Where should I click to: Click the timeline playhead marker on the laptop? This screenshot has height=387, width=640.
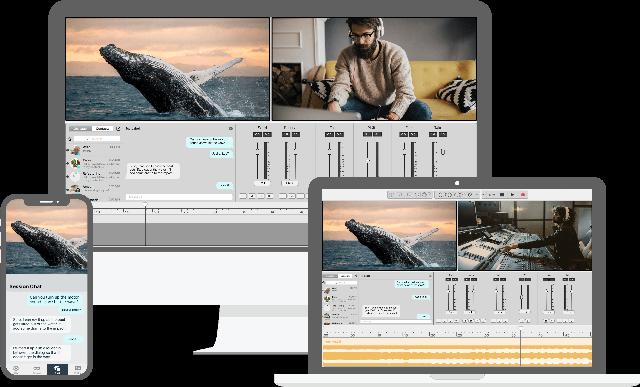tap(520, 328)
